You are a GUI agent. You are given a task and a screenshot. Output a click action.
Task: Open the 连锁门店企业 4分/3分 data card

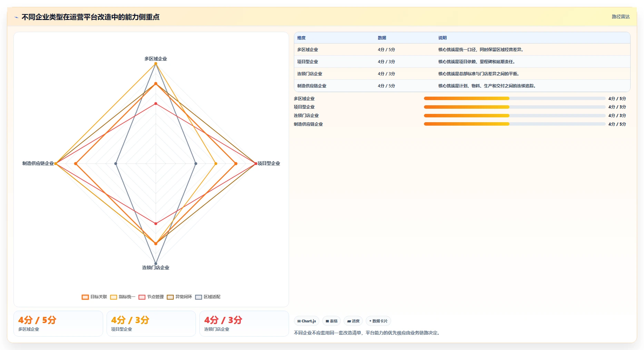coord(244,323)
